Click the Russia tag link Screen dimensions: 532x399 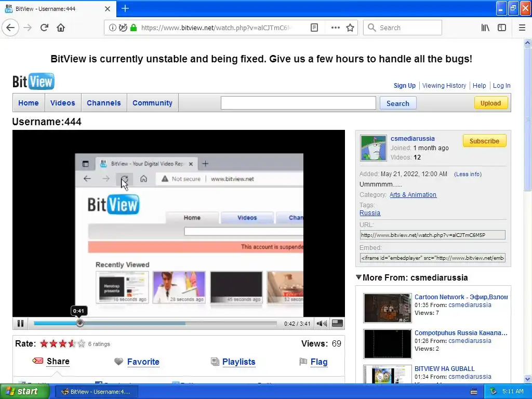(370, 212)
